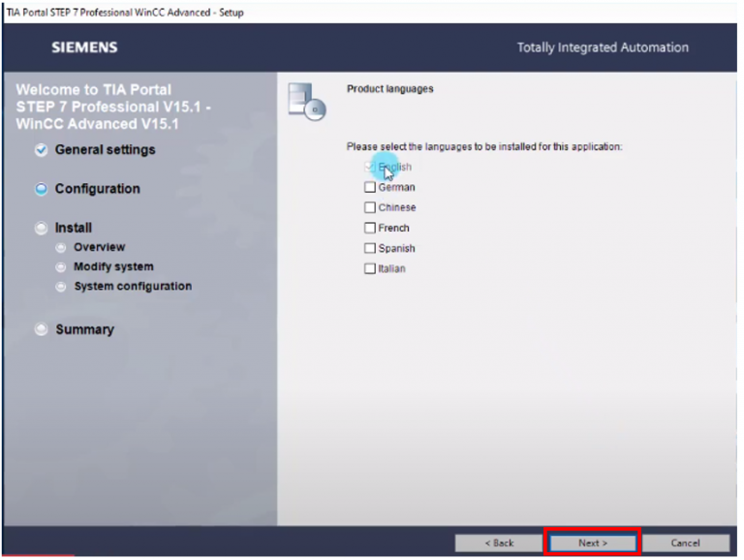The width and height of the screenshot is (744, 560).
Task: Cancel the TIA Portal setup
Action: click(x=685, y=543)
